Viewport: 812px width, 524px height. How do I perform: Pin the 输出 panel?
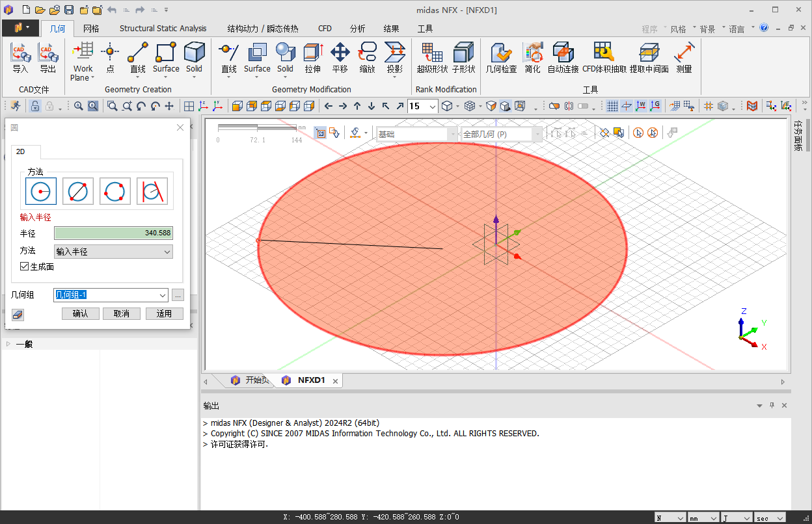click(x=772, y=405)
